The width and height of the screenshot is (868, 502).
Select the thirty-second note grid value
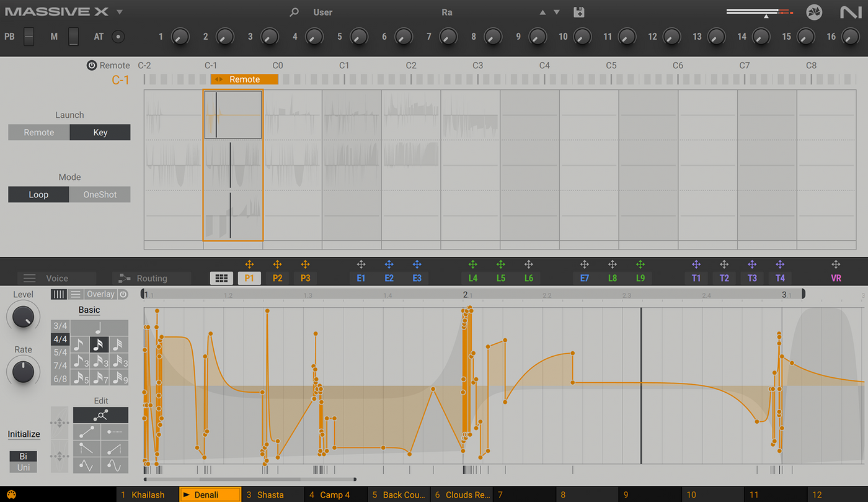(119, 344)
